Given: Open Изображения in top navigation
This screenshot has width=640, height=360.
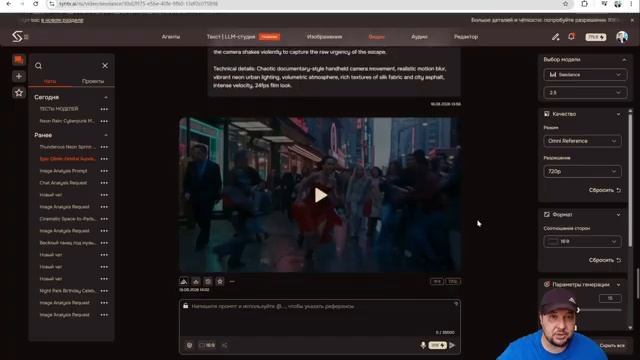Looking at the screenshot, I should pyautogui.click(x=324, y=37).
